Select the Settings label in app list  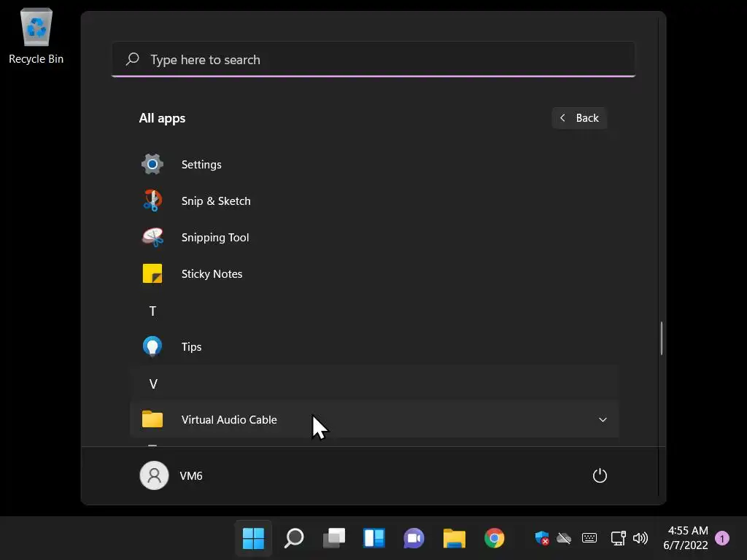(x=201, y=164)
